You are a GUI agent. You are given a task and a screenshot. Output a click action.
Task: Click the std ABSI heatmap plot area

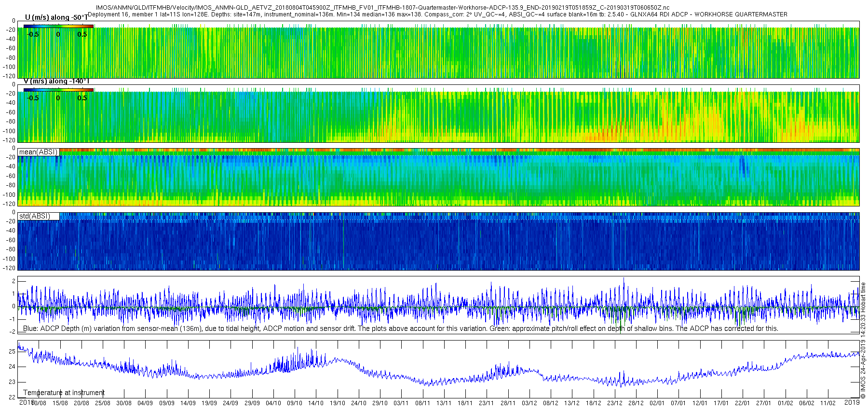438,241
